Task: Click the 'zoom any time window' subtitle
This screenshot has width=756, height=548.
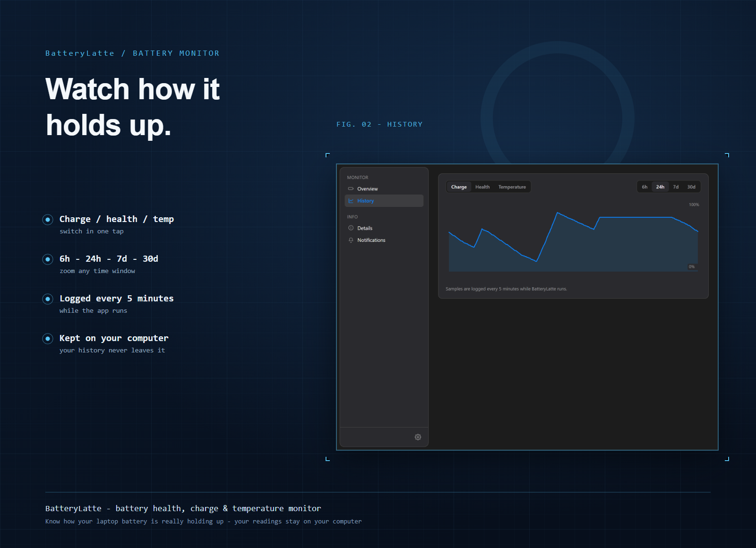Action: pos(97,271)
